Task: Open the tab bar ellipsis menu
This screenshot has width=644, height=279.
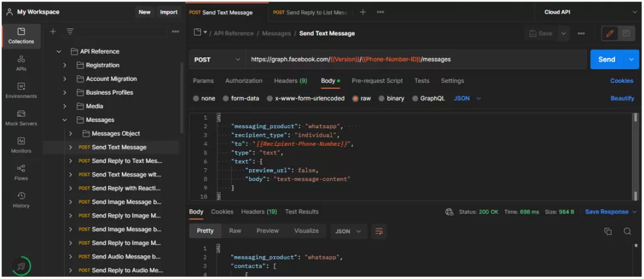Action: click(380, 12)
